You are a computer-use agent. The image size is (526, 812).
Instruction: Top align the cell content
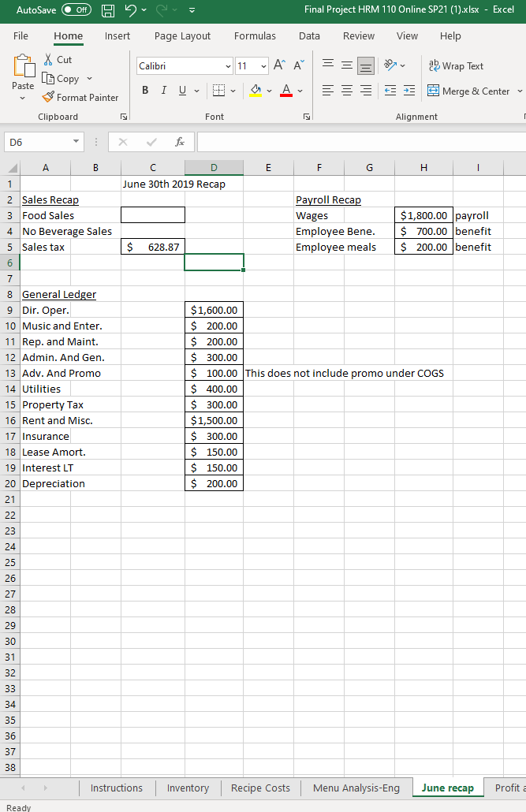tap(328, 65)
